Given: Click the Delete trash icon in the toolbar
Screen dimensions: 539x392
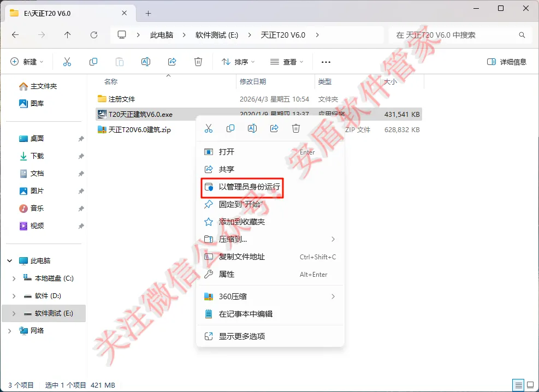Looking at the screenshot, I should [x=198, y=62].
